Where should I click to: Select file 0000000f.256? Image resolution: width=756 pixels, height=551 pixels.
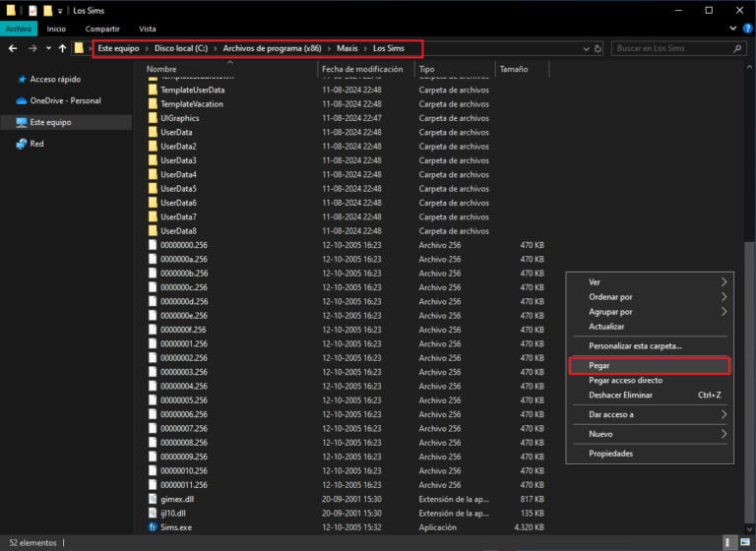(183, 330)
